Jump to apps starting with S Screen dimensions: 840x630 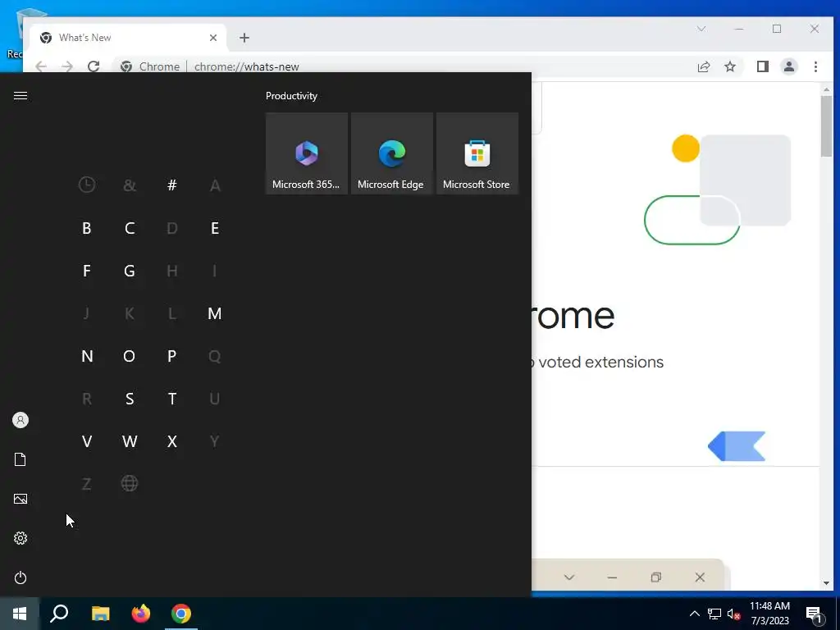129,399
